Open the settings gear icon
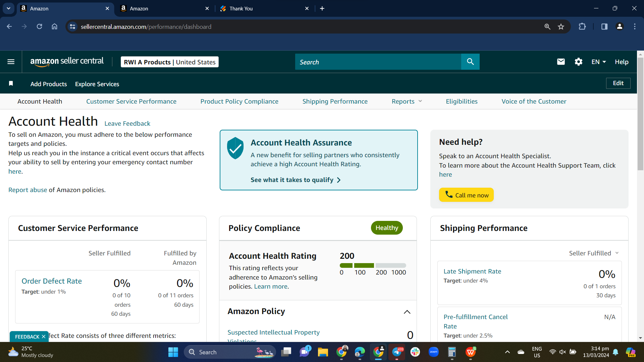644x362 pixels. click(578, 62)
